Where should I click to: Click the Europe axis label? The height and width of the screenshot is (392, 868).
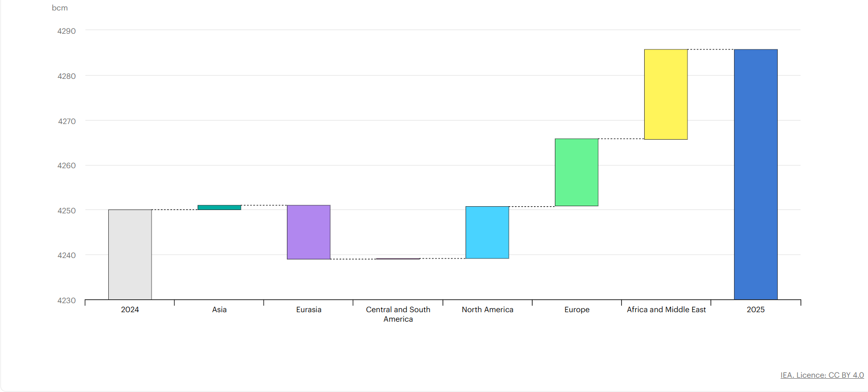[x=577, y=309]
